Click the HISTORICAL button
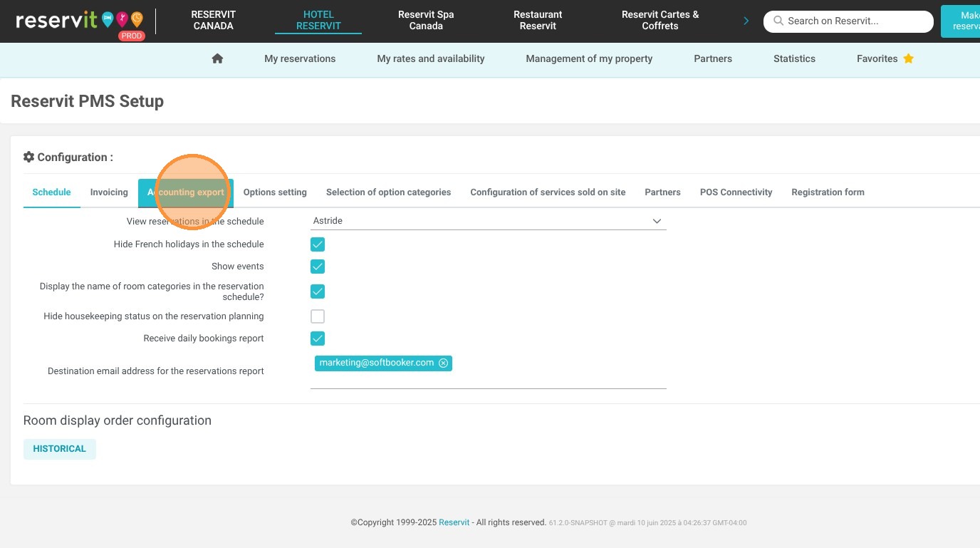The image size is (980, 548). coord(60,449)
